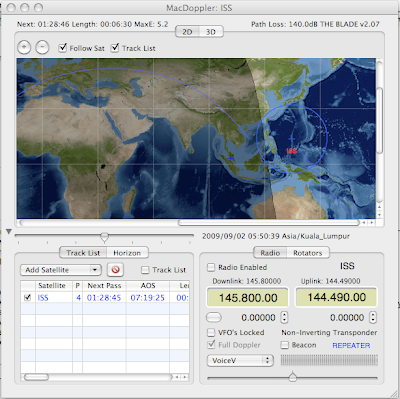Click the satellite table horizontal scrollbar
400x399 pixels.
(36, 377)
